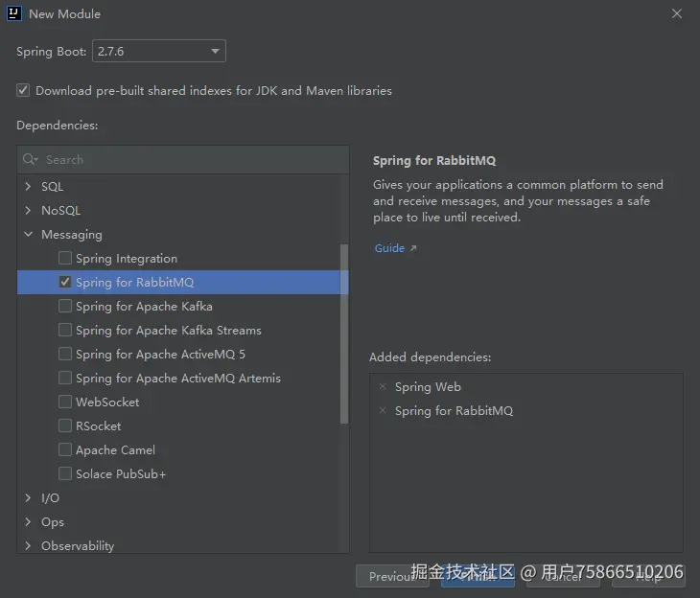Check the WebSocket dependency

click(65, 402)
